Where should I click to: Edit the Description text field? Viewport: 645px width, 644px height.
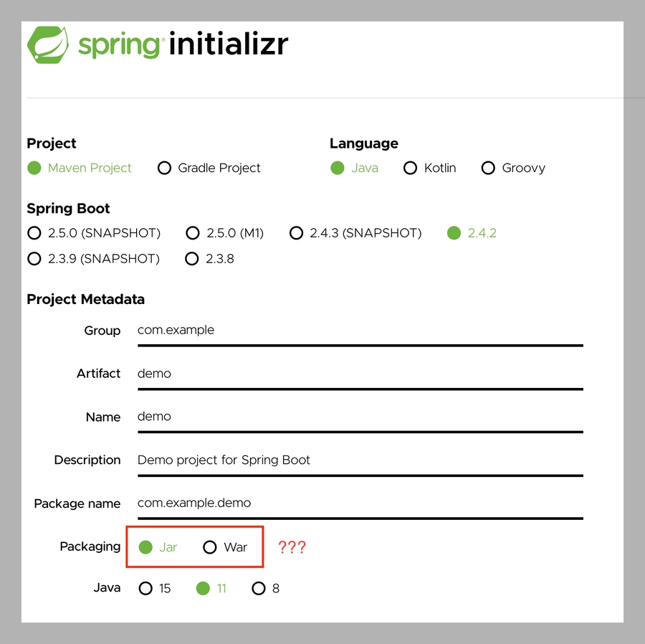coord(360,460)
